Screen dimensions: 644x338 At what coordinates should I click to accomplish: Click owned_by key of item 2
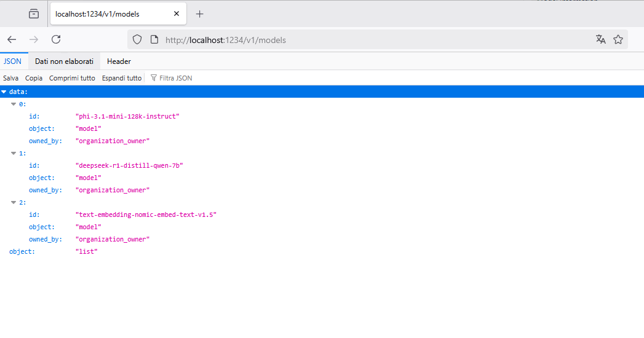coord(45,239)
